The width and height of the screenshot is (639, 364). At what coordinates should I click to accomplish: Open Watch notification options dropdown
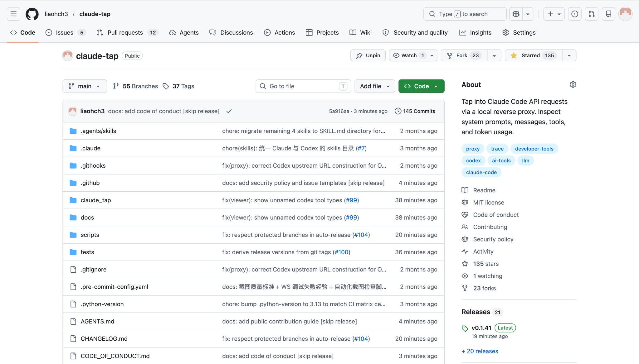(413, 55)
